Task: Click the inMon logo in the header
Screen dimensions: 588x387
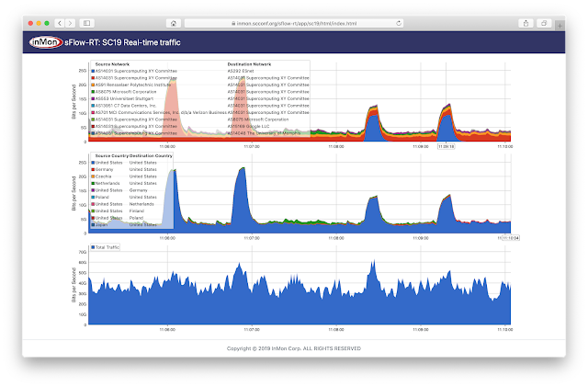Action: pos(46,42)
